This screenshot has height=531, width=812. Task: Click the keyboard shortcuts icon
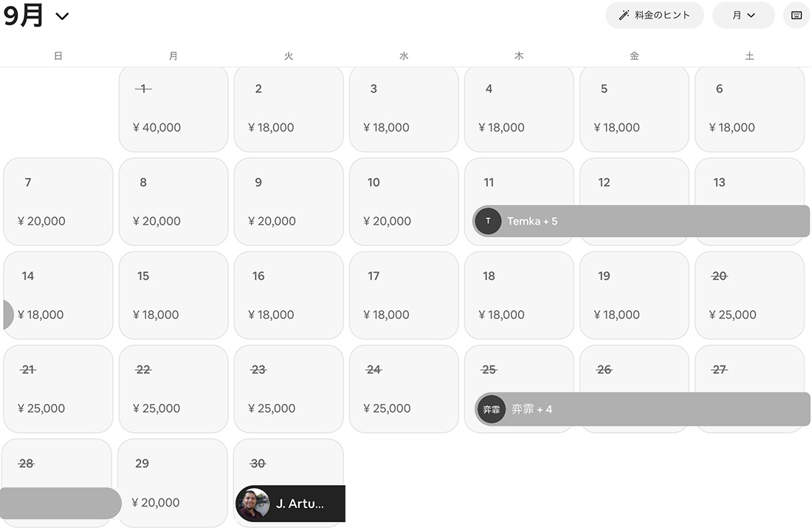point(796,16)
